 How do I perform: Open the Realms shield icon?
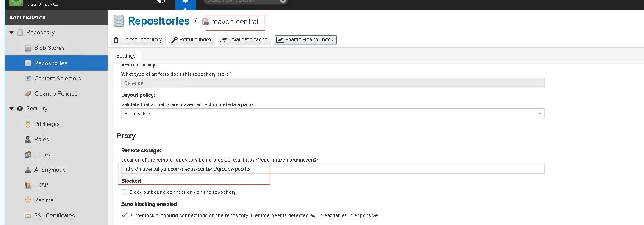point(28,200)
